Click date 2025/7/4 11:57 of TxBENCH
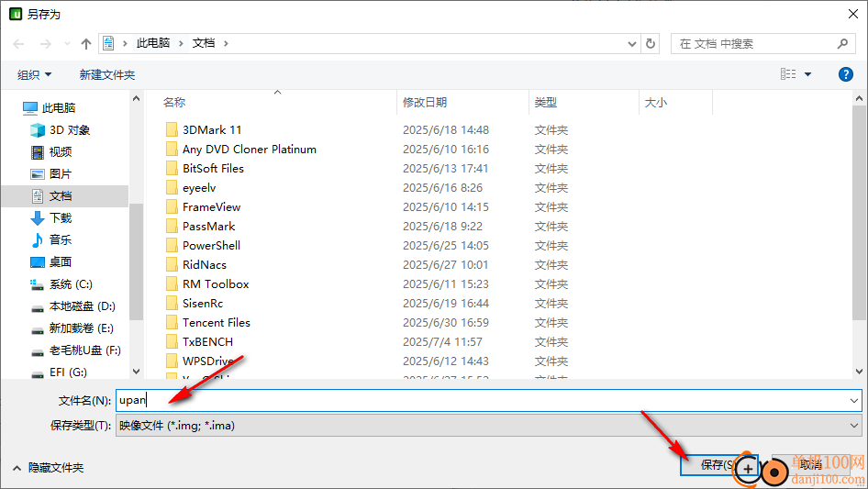This screenshot has height=489, width=868. point(442,342)
